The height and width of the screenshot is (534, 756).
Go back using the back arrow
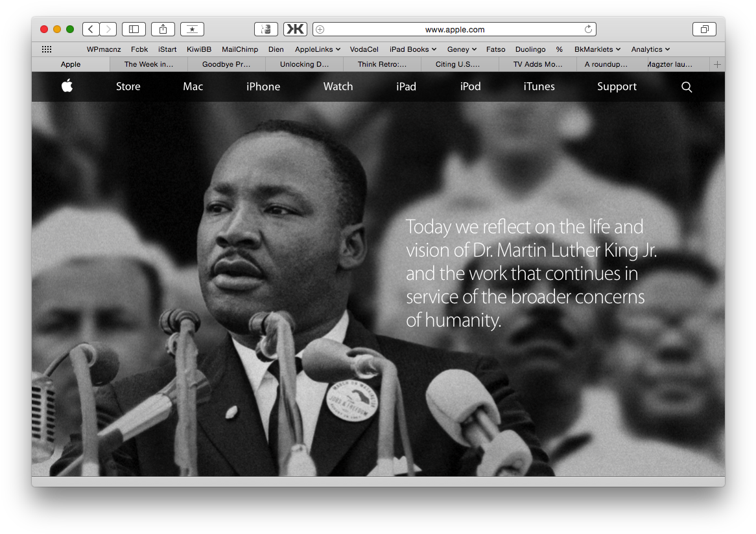tap(91, 29)
